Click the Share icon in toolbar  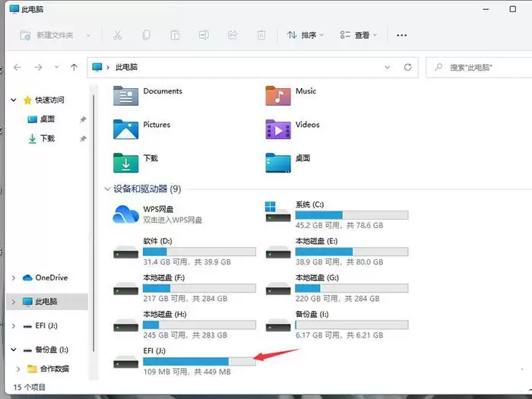pos(233,35)
